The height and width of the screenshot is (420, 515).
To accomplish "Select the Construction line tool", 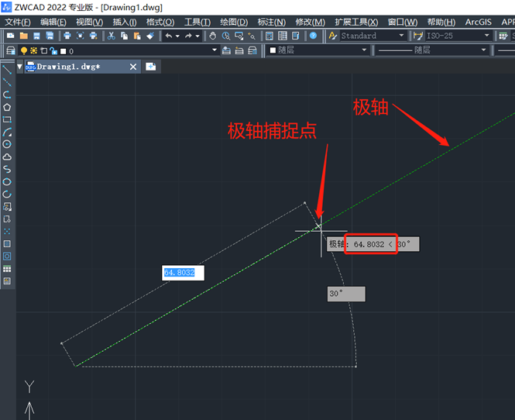I will (7, 82).
